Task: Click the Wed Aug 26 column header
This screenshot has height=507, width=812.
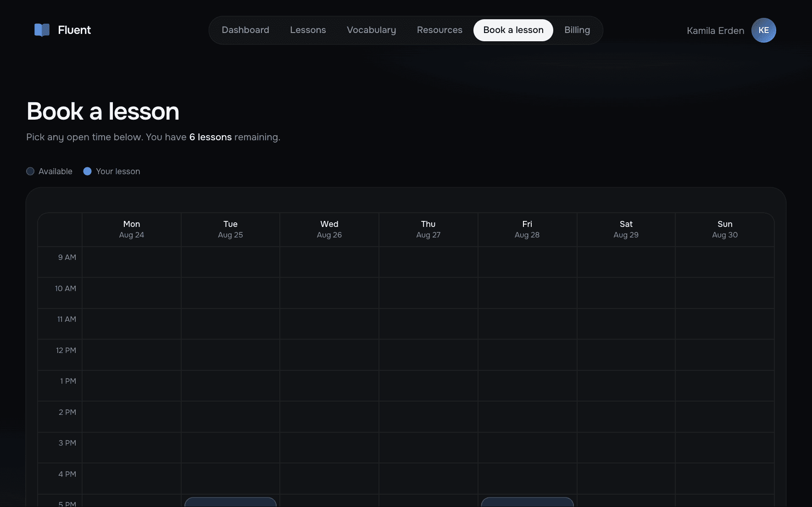Action: click(329, 229)
